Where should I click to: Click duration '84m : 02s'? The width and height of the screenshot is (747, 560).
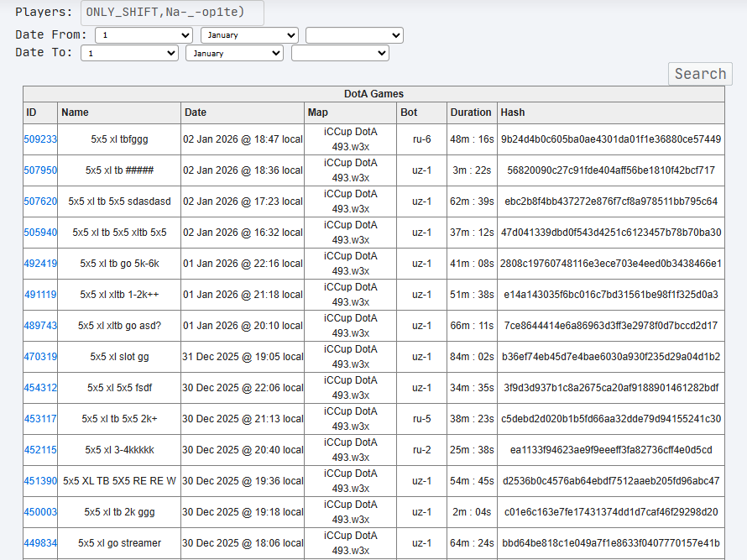(472, 357)
